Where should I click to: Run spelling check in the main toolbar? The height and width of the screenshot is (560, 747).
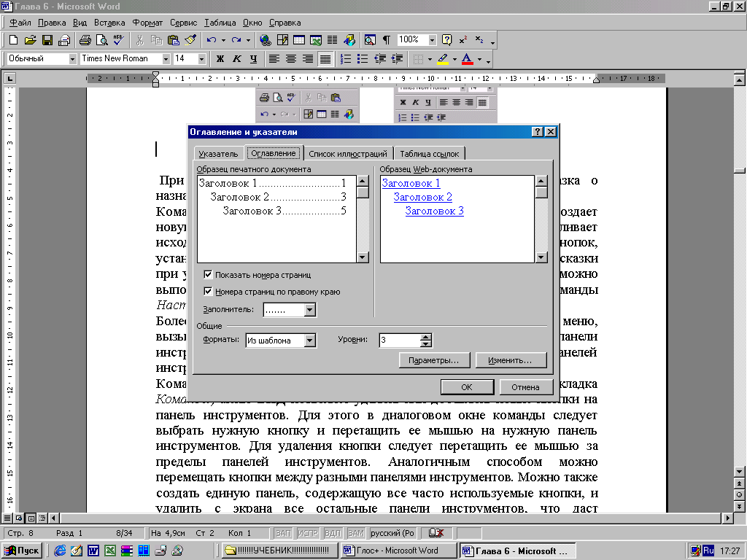pyautogui.click(x=119, y=40)
